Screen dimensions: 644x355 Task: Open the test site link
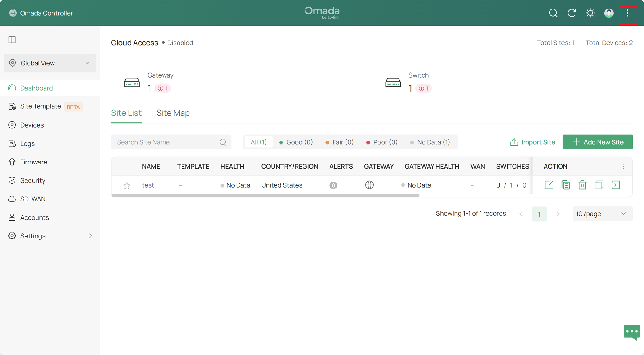click(148, 185)
